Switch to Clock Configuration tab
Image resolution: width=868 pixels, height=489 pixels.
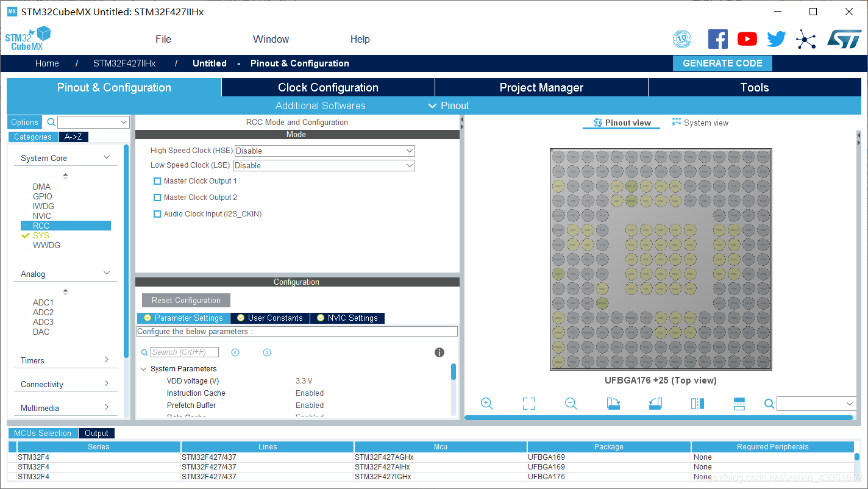point(328,87)
